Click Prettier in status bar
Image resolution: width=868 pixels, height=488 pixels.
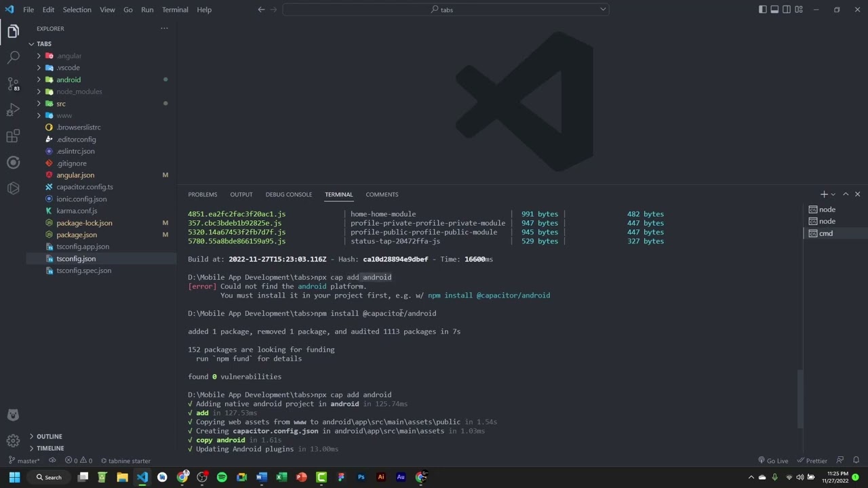pyautogui.click(x=812, y=461)
